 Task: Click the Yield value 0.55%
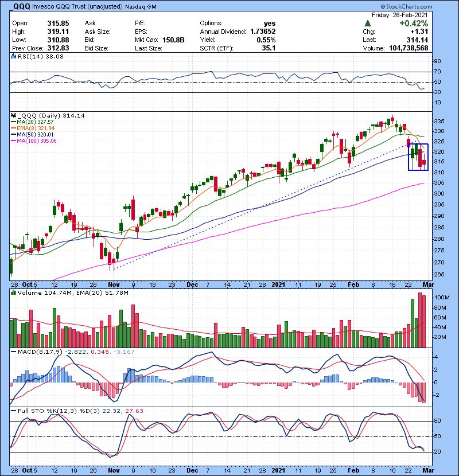[266, 40]
